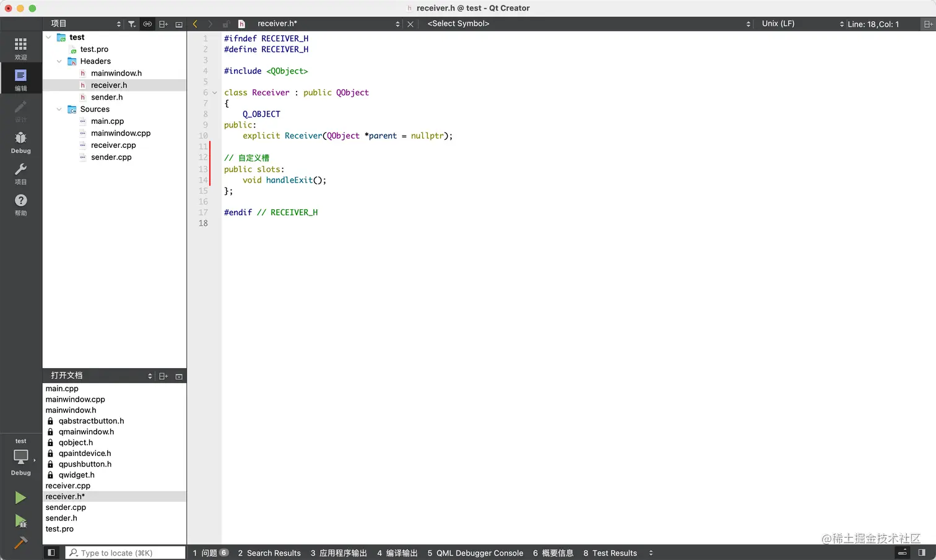Click the Line 18, Col 1 indicator
The image size is (936, 560).
(x=873, y=24)
